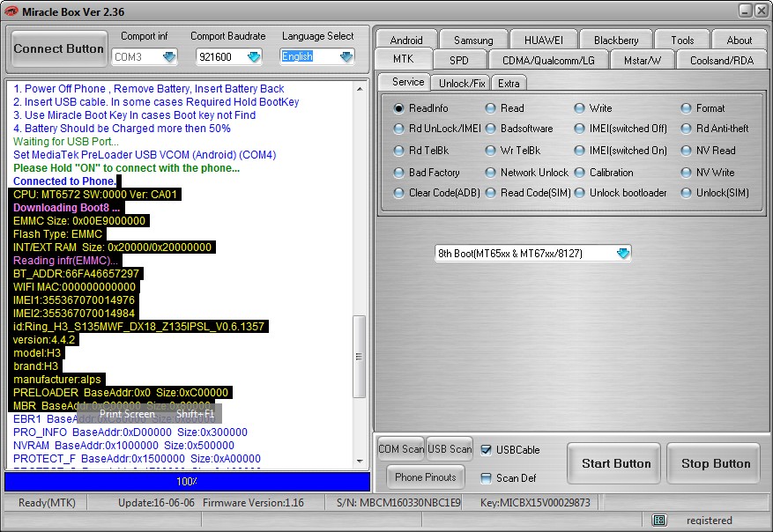
Task: Open Phone Pinouts
Action: click(x=426, y=477)
